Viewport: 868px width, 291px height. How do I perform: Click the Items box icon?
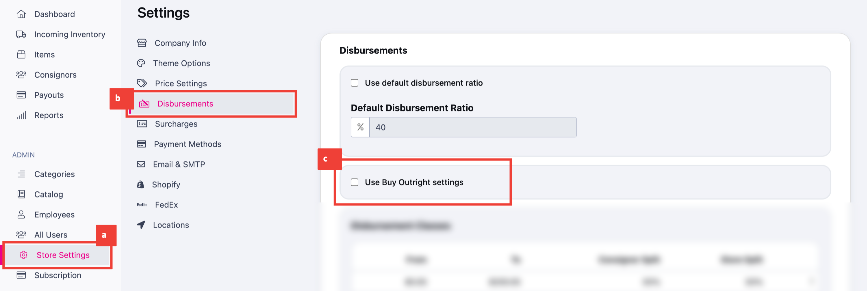tap(21, 55)
